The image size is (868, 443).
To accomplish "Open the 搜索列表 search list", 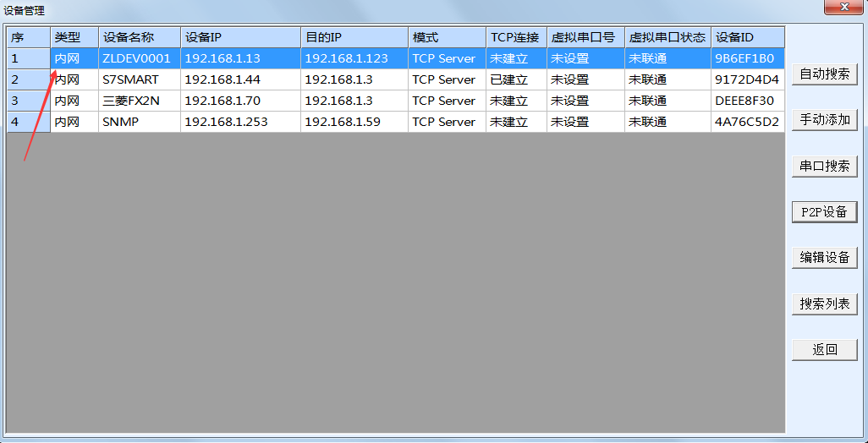I will tap(824, 304).
